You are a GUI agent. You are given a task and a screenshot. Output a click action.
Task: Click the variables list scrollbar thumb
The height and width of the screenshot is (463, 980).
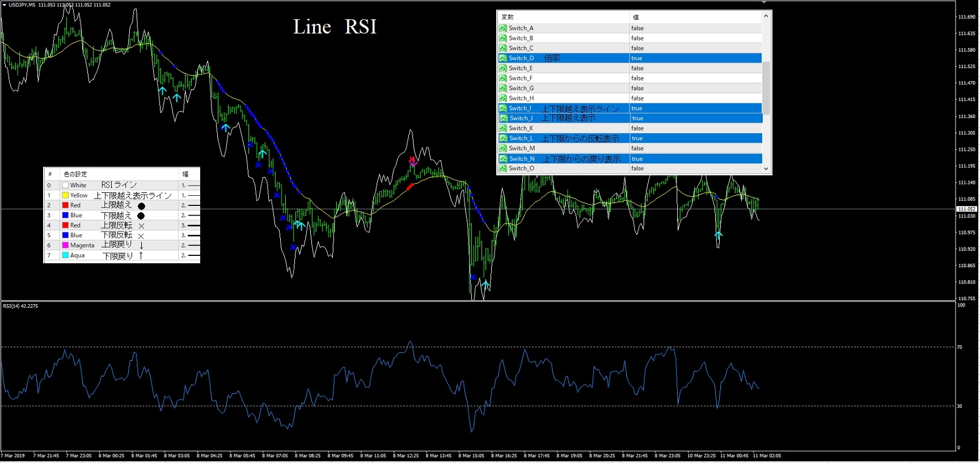(x=766, y=88)
